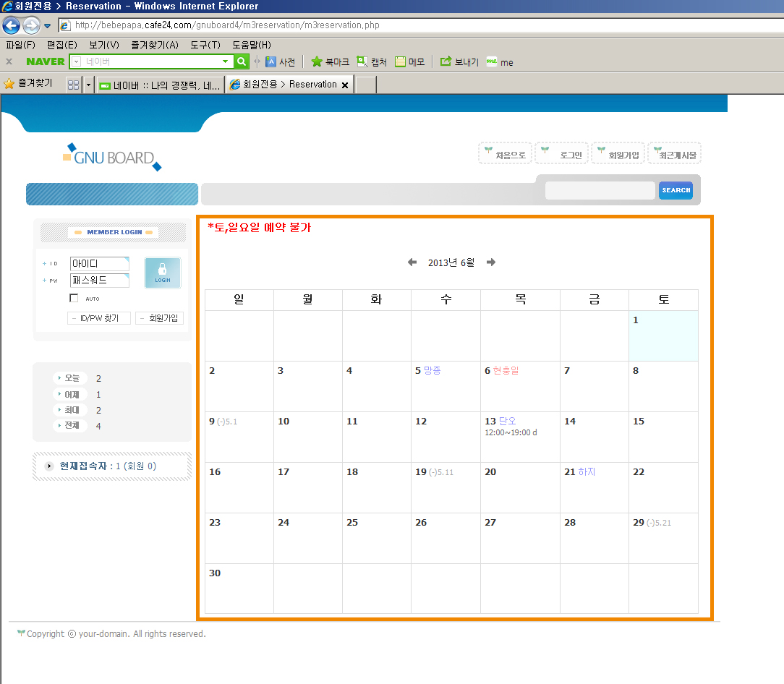Click the 회원가입 top navigation link

(618, 153)
